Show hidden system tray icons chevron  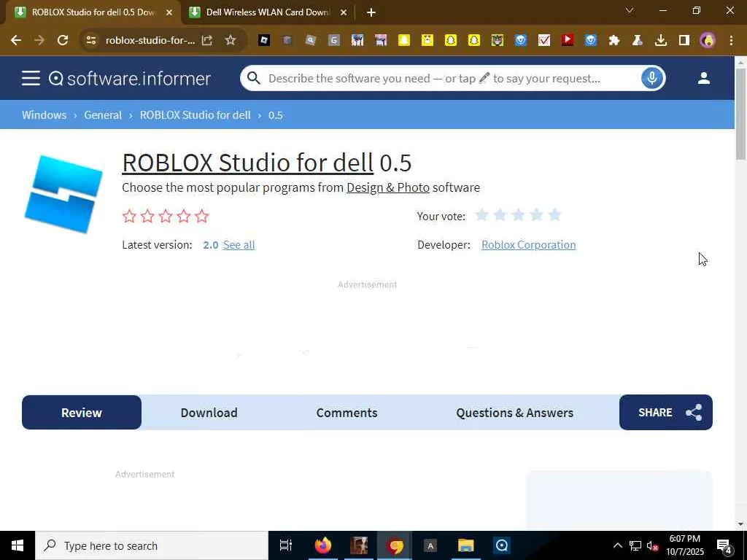(617, 545)
